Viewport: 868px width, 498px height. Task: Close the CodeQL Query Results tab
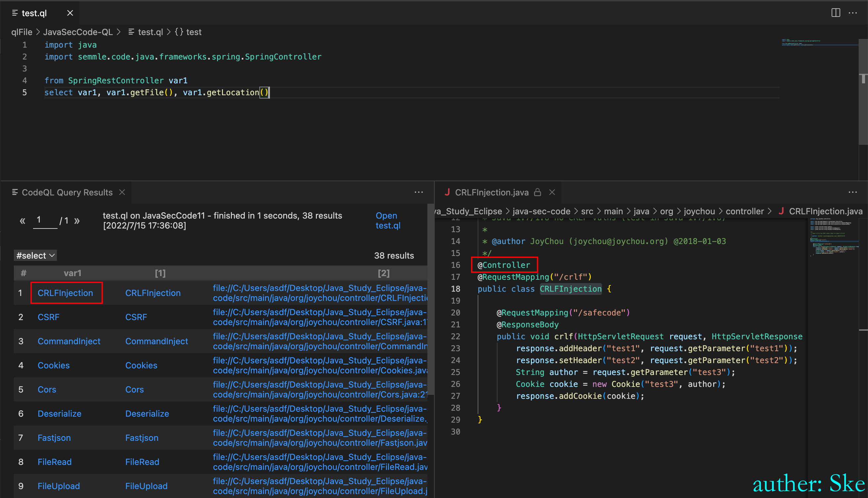coord(122,192)
